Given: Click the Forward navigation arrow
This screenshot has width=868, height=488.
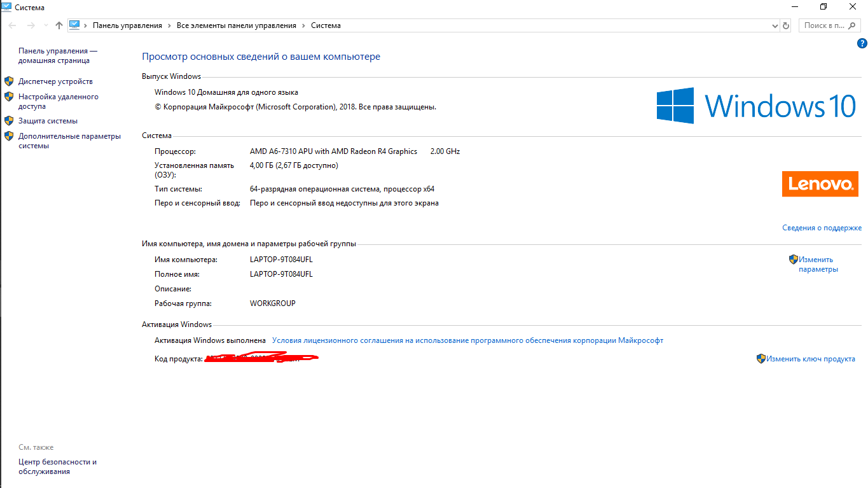Looking at the screenshot, I should [31, 25].
